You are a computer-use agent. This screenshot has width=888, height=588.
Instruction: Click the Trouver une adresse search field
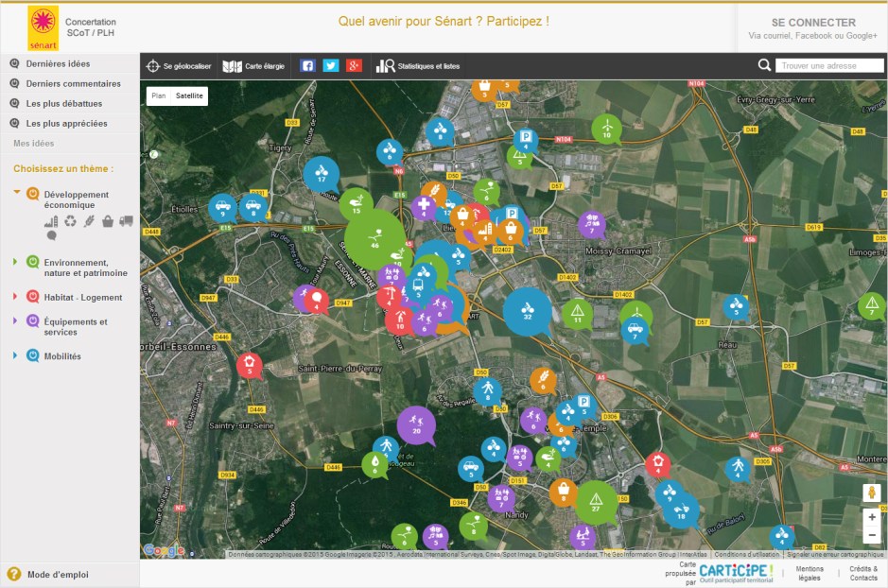tap(828, 66)
